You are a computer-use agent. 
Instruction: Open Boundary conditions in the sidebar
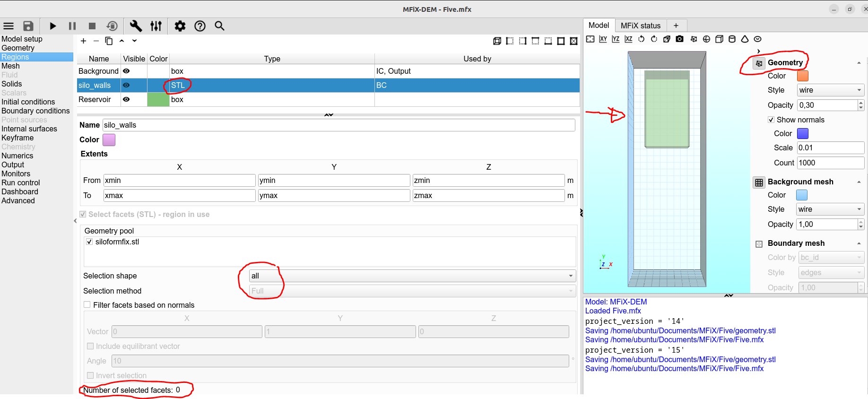point(35,111)
